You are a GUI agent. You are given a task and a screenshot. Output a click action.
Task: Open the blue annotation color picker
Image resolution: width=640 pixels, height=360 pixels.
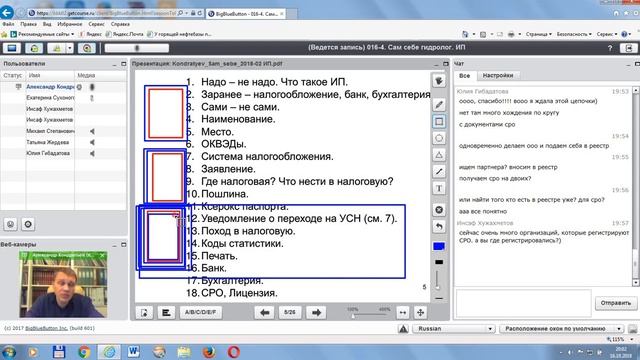[439, 246]
